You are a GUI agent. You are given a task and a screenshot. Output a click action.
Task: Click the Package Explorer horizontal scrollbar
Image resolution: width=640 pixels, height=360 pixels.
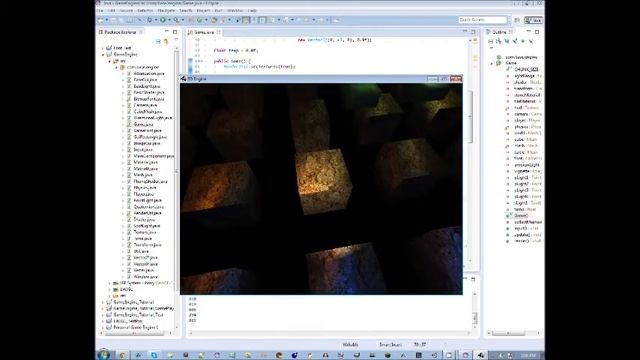pos(135,333)
